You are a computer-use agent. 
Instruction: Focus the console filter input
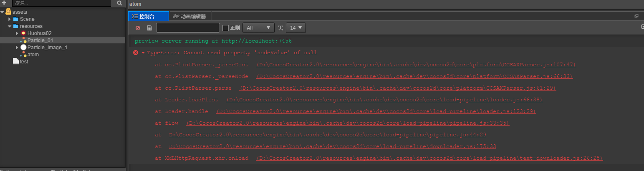click(188, 28)
